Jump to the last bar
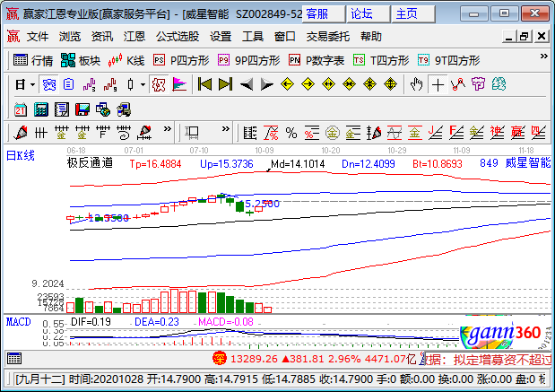 coord(225,84)
